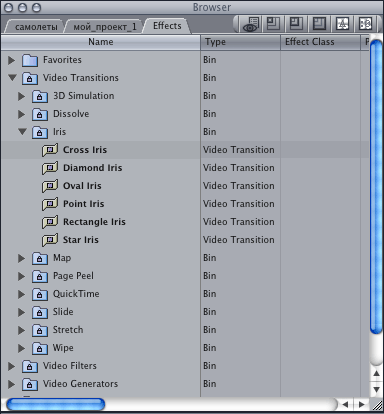Expand the Map bin
Viewport: 384px width, 414px height.
click(22, 258)
